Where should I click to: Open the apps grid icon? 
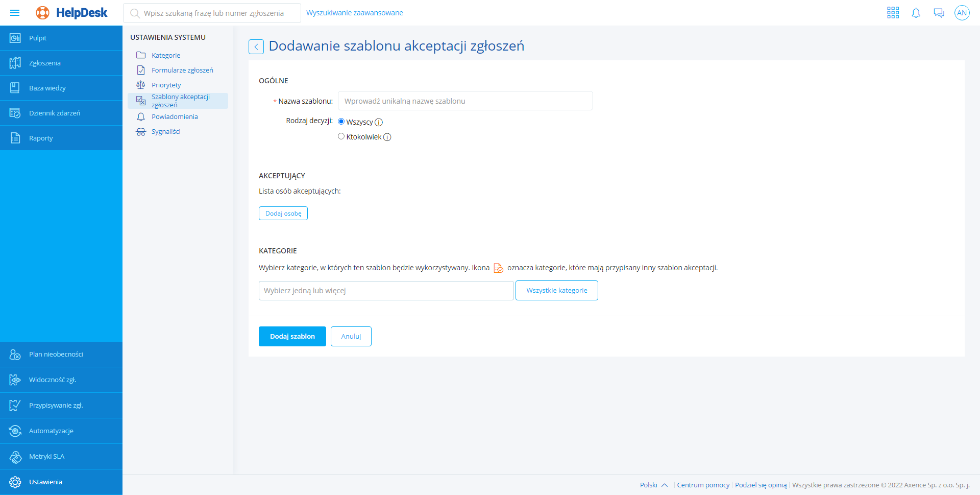(x=893, y=13)
